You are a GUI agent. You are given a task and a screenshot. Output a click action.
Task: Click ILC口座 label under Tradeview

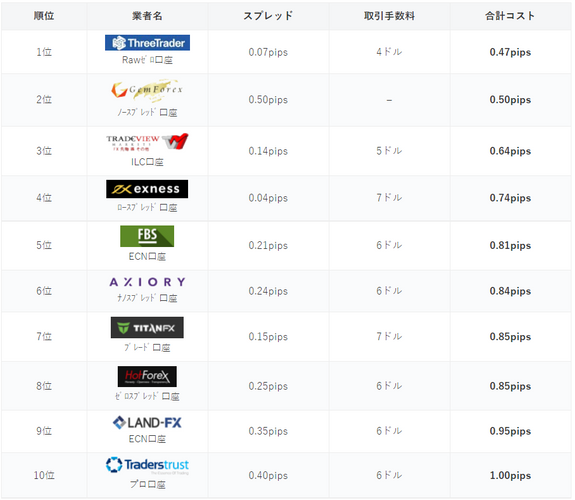pyautogui.click(x=147, y=162)
